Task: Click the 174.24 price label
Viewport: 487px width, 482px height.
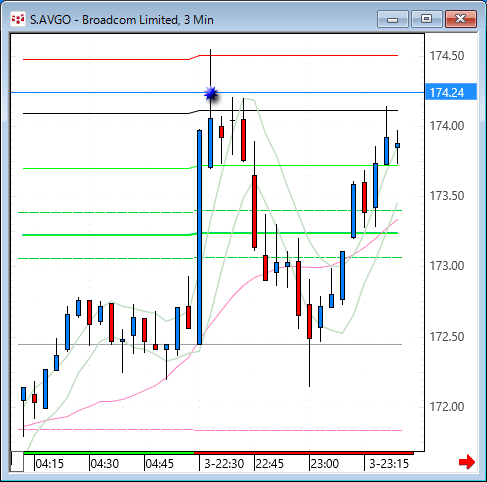Action: tap(451, 92)
